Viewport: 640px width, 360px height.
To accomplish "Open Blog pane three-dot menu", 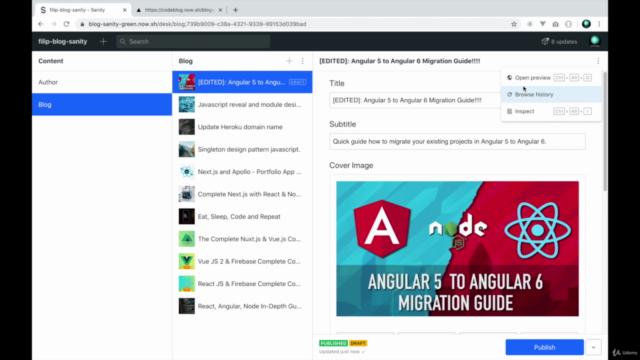I will pyautogui.click(x=302, y=61).
